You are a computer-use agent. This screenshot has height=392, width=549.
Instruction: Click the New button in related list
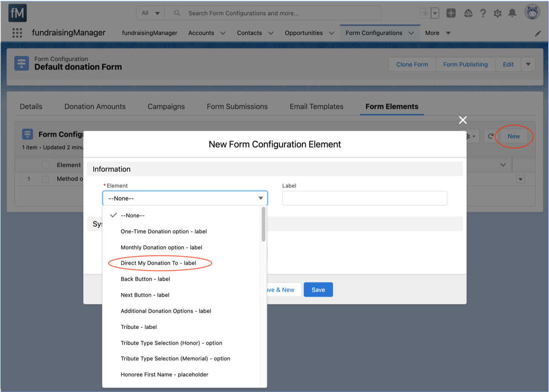coord(514,136)
